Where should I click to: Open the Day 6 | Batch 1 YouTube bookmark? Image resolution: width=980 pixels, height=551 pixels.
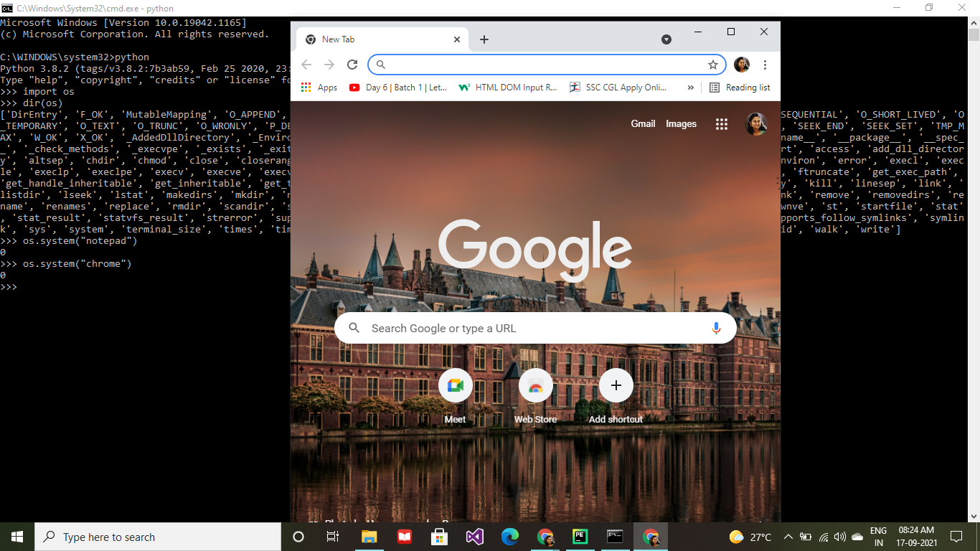point(398,87)
